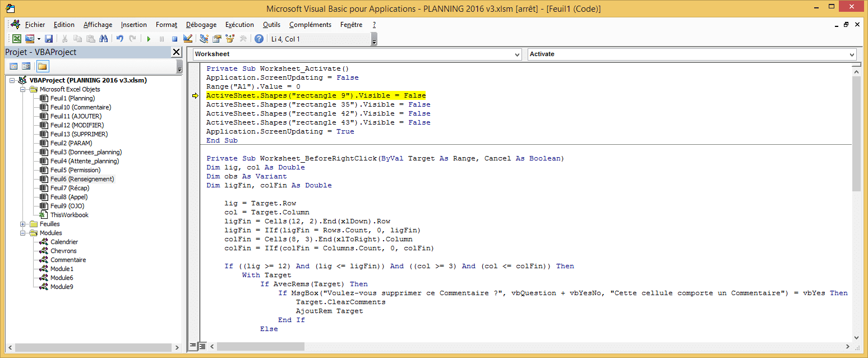The image size is (868, 358).
Task: Open the Worksheet object dropdown
Action: tap(517, 54)
